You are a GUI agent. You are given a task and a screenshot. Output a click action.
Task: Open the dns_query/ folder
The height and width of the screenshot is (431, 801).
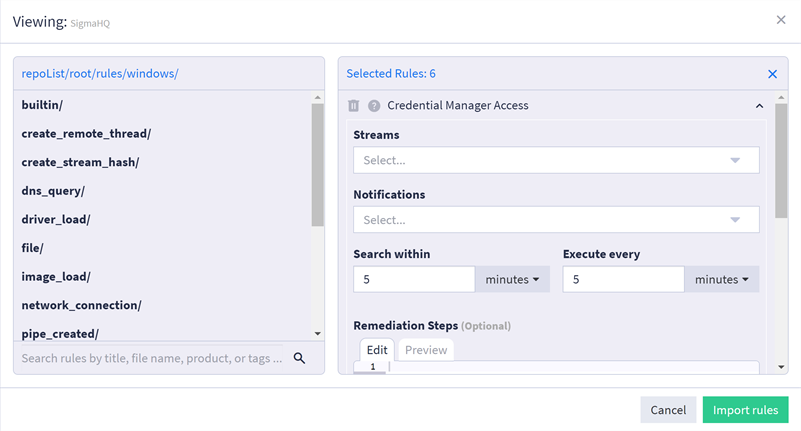coord(53,191)
